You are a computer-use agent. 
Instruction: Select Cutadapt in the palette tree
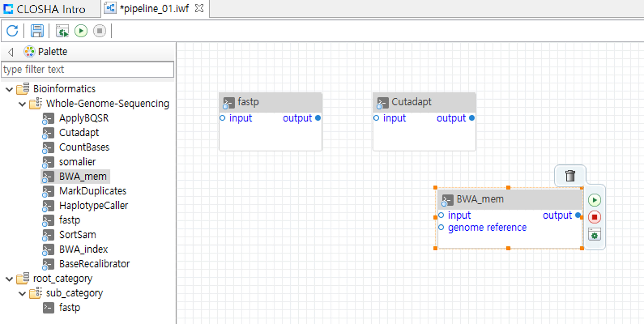tap(79, 133)
